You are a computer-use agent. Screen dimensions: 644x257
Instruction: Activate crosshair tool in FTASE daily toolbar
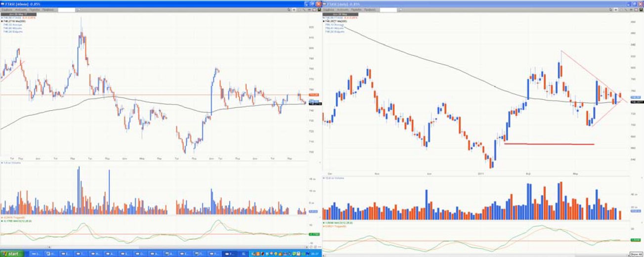tap(617, 9)
